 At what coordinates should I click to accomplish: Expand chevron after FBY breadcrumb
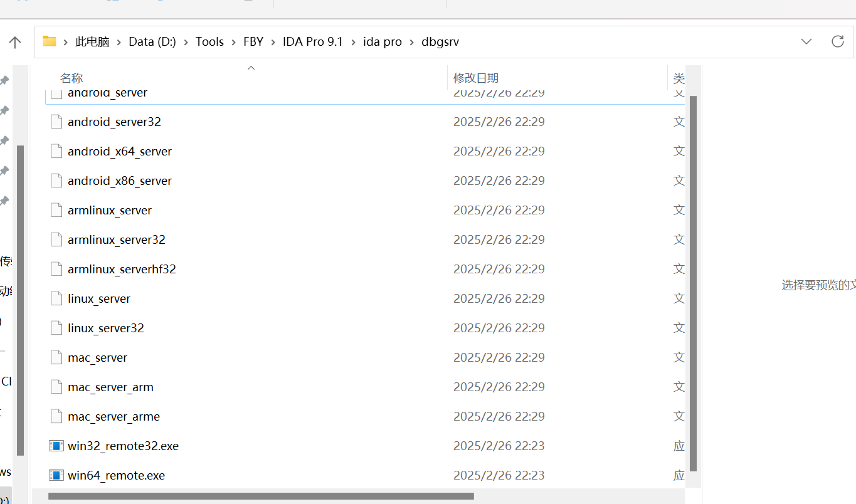273,42
